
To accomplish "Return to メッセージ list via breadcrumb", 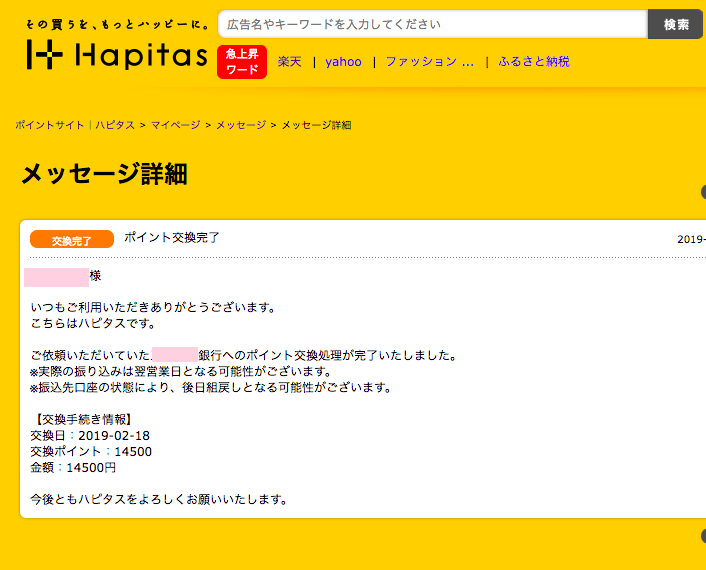I will (x=241, y=125).
